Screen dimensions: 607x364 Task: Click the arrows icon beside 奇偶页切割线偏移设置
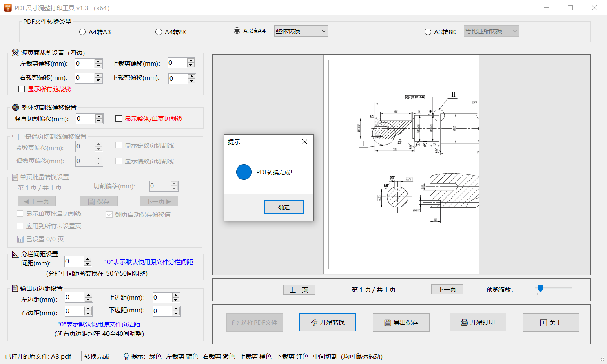(x=18, y=136)
